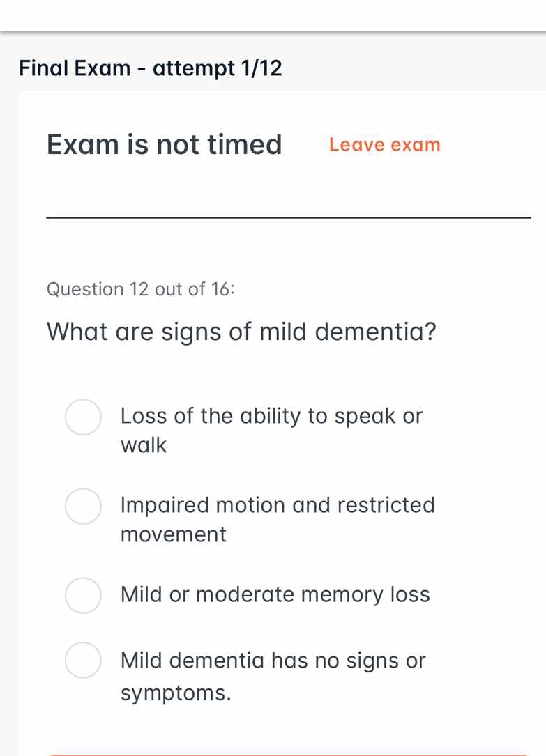Screen dimensions: 546x756
Task: Exit the exam via 'Leave exam'
Action: coord(384,145)
